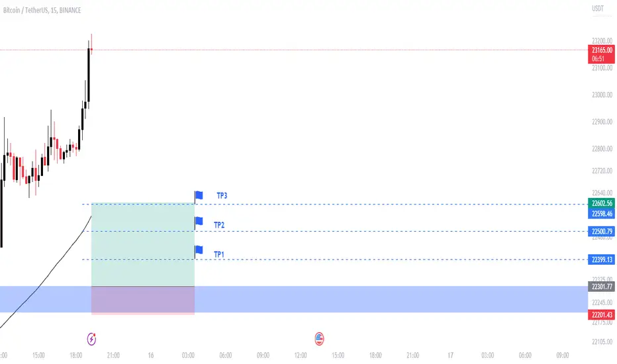Click the green 22602.56 price tag
This screenshot has height=364, width=617.
coord(601,204)
